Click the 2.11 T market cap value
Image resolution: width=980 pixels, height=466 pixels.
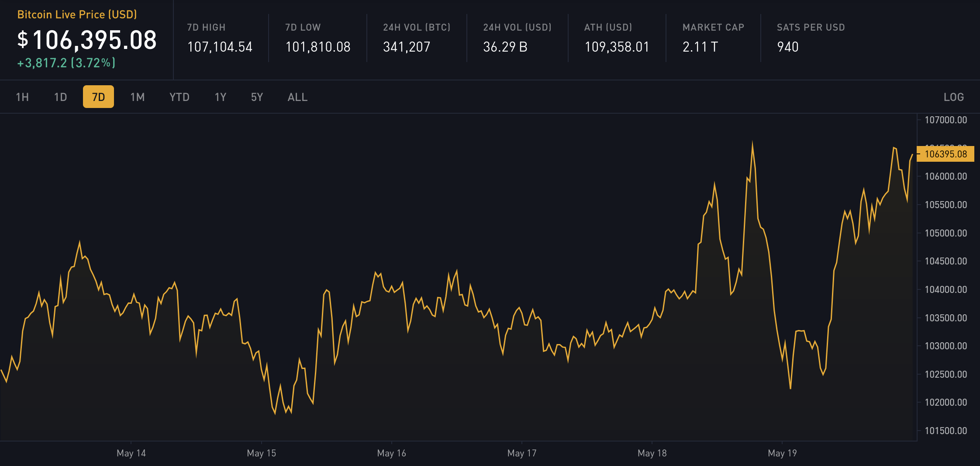700,47
